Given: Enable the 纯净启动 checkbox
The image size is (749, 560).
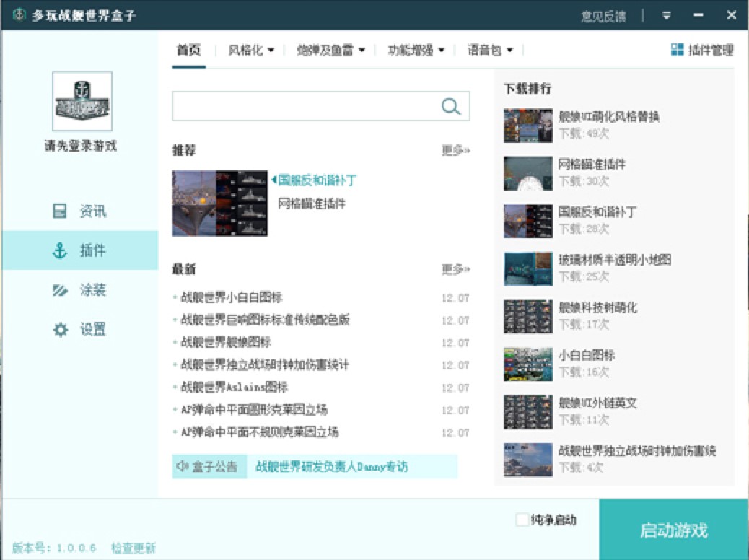Looking at the screenshot, I should (x=522, y=520).
